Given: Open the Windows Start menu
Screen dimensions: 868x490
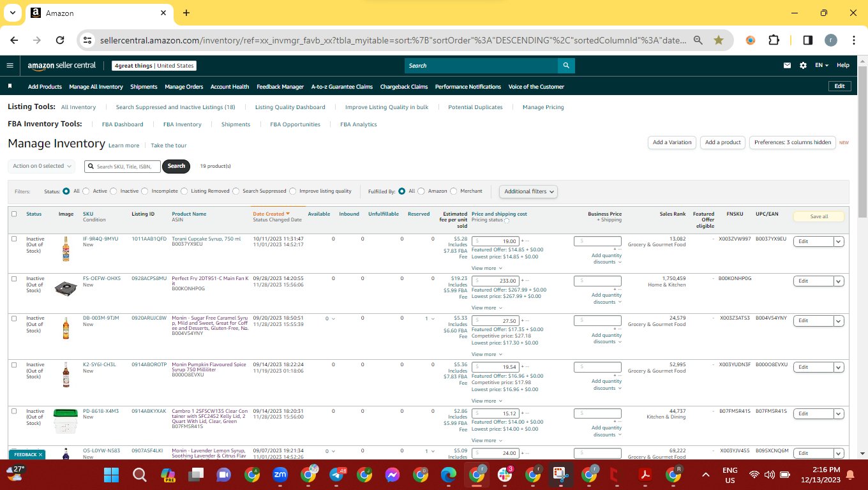Looking at the screenshot, I should pos(112,475).
